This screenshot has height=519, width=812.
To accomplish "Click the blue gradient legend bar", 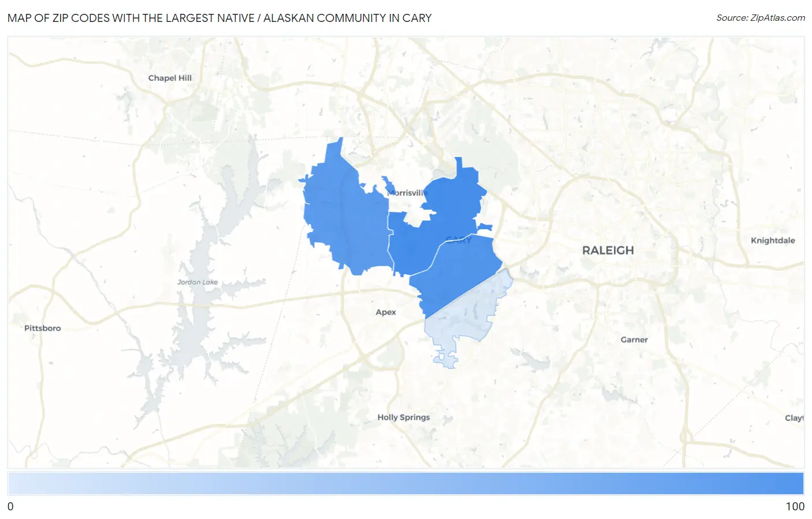I will (x=406, y=484).
